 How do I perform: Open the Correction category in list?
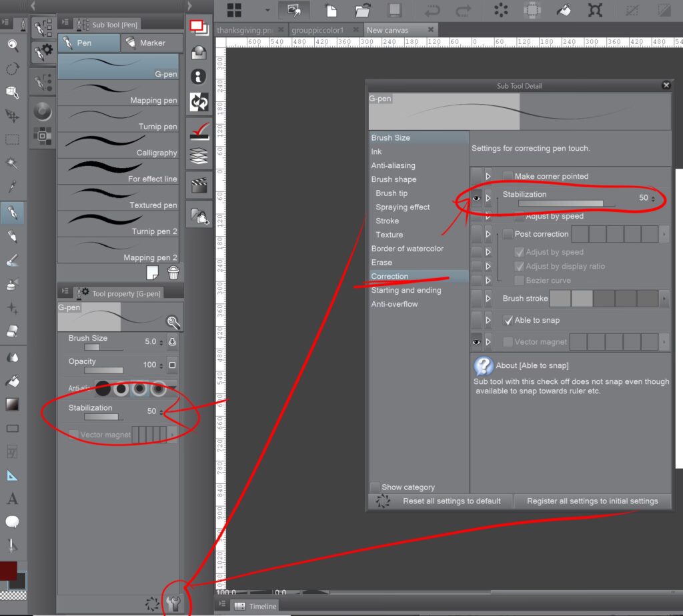click(390, 276)
